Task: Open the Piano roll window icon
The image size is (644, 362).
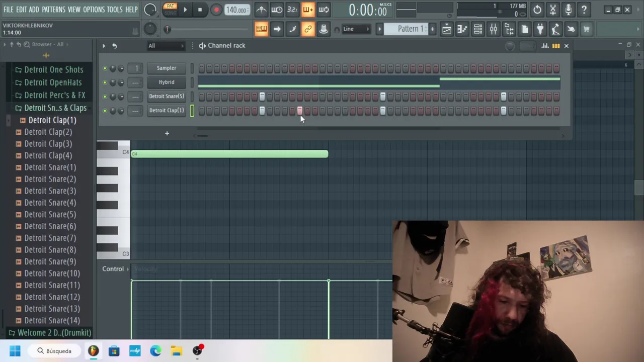Action: (x=462, y=29)
